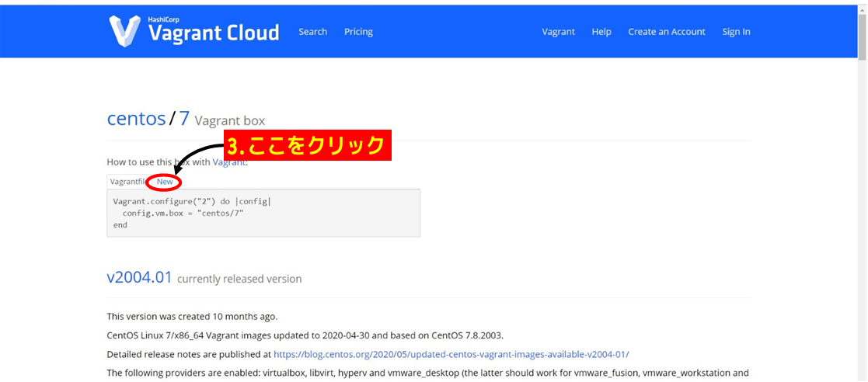This screenshot has height=382, width=868.
Task: Click the config.vm.box = "centos/7" line
Action: pyautogui.click(x=183, y=213)
